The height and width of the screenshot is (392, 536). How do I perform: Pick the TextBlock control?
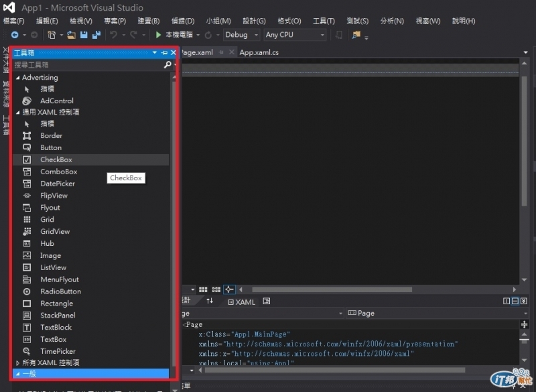click(90, 327)
